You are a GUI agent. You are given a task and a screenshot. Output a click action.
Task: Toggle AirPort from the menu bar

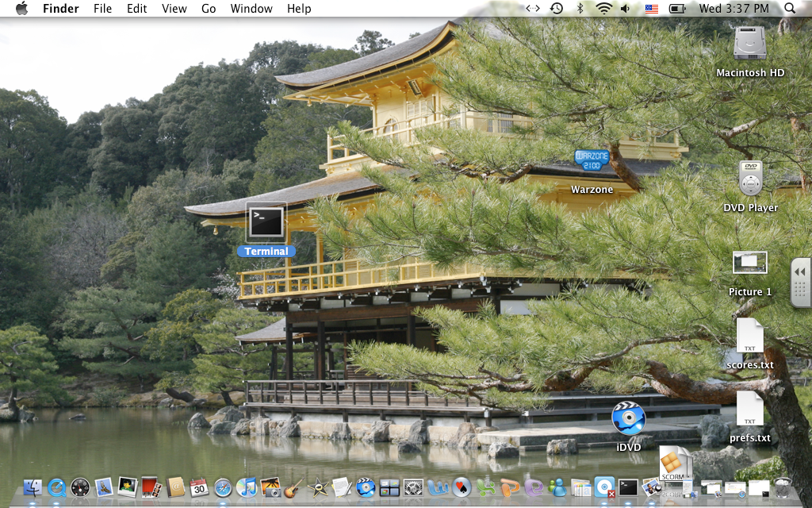[603, 8]
